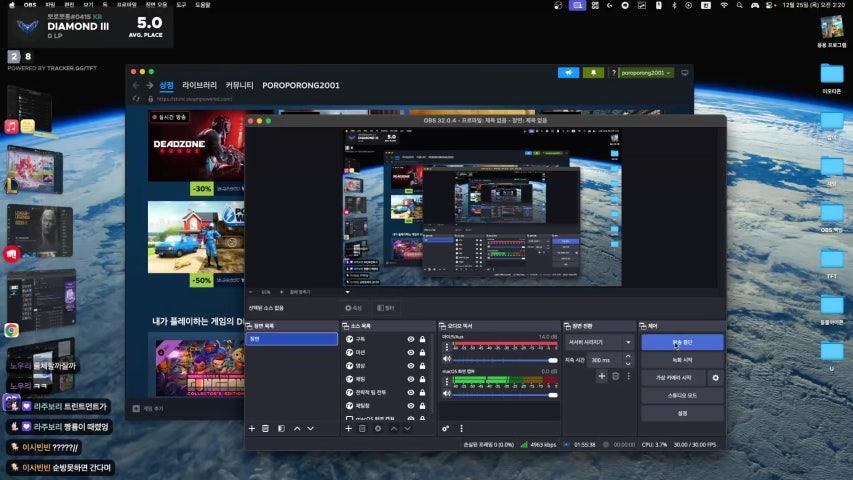Toggle visibility of the 채팅 source
Viewport: 853px width, 480px height.
(410, 379)
